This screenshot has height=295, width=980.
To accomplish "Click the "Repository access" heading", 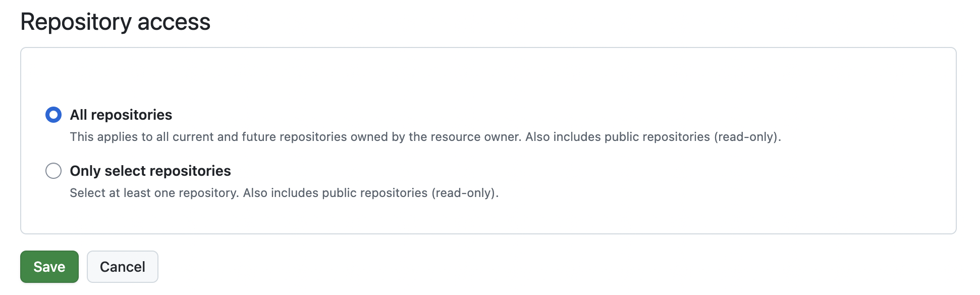I will point(115,22).
